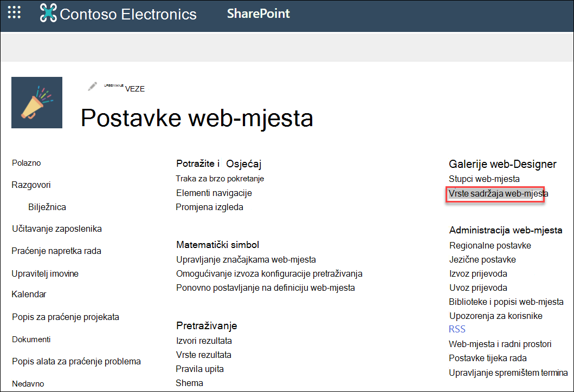Click the Potražite i Osjećaj heading

click(x=218, y=164)
